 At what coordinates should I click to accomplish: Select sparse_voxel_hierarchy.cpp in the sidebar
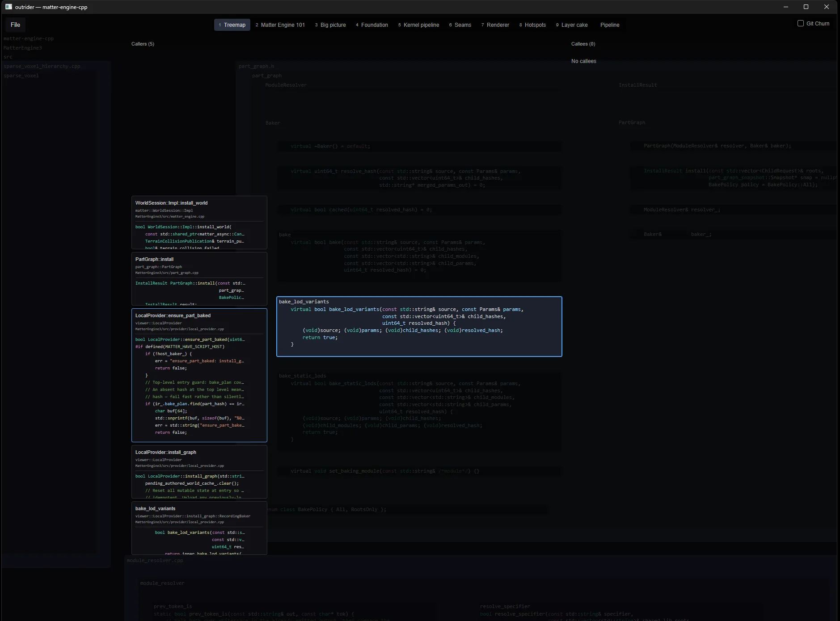42,66
